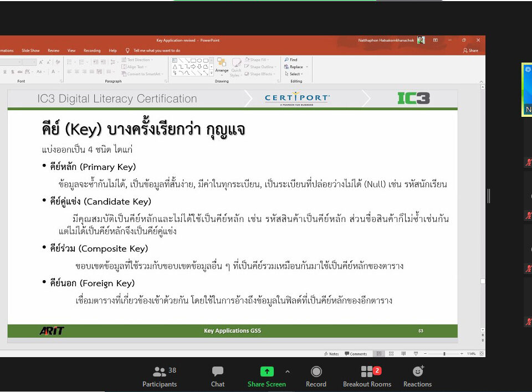Open Quick Styles gallery
Viewport: 532px width, 392px height.
[236, 67]
